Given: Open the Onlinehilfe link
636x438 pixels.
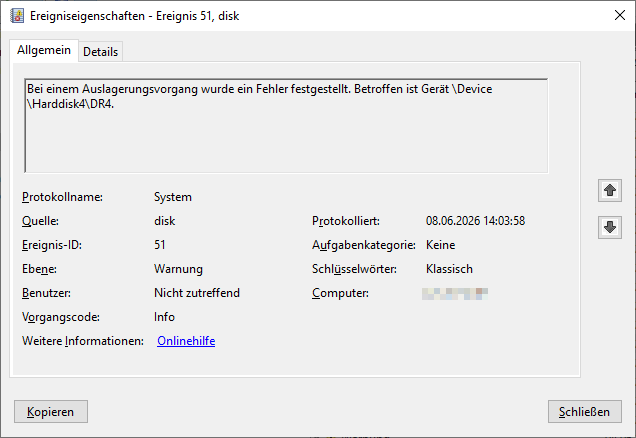Looking at the screenshot, I should (x=186, y=341).
